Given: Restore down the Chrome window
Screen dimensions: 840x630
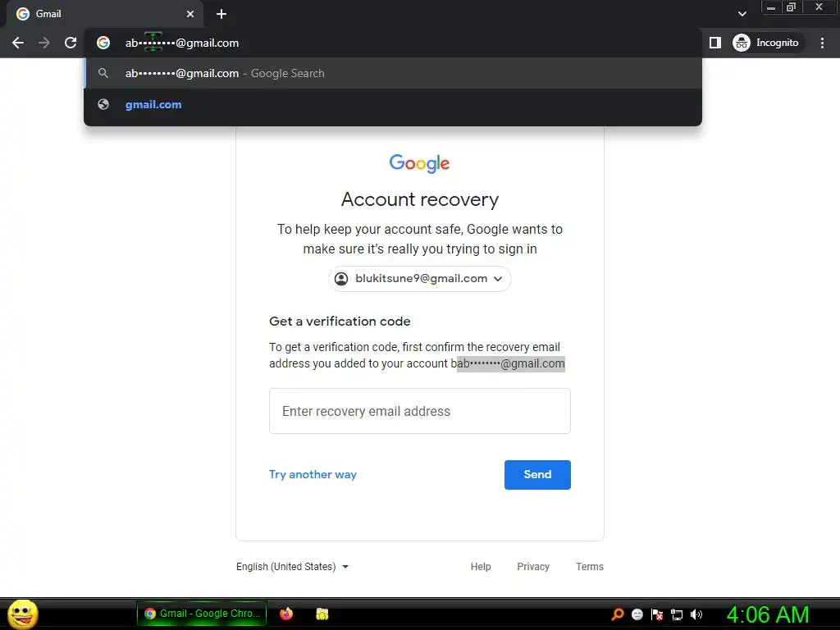Looking at the screenshot, I should click(x=791, y=7).
